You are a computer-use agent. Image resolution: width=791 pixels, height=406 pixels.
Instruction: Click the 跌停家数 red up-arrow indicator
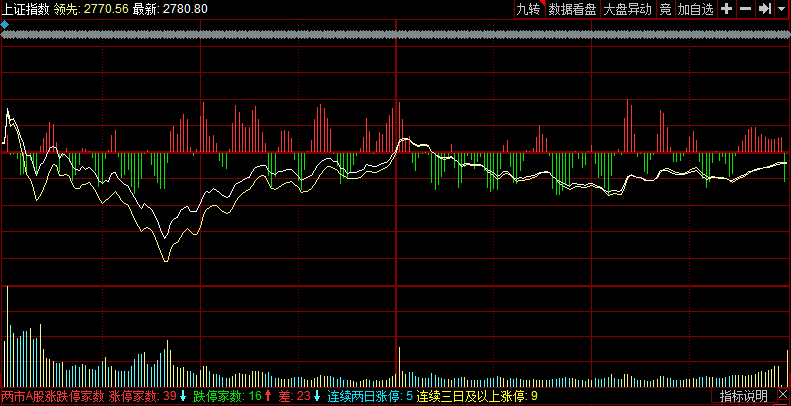268,397
